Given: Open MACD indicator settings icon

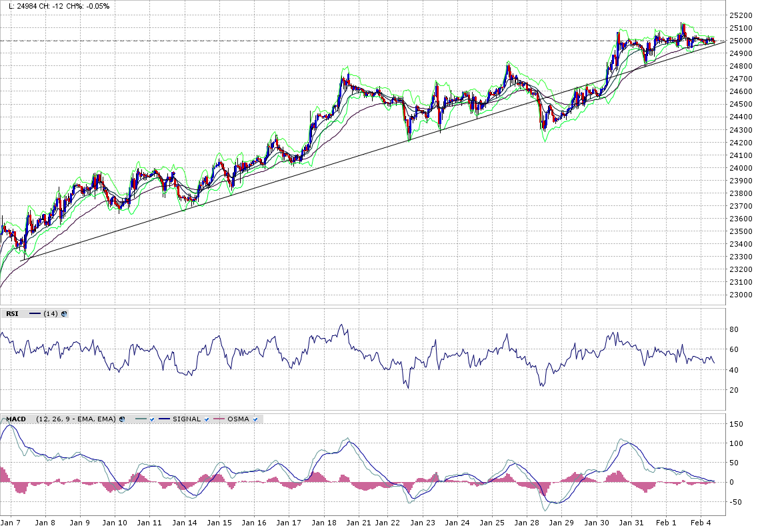Looking at the screenshot, I should 122,419.
